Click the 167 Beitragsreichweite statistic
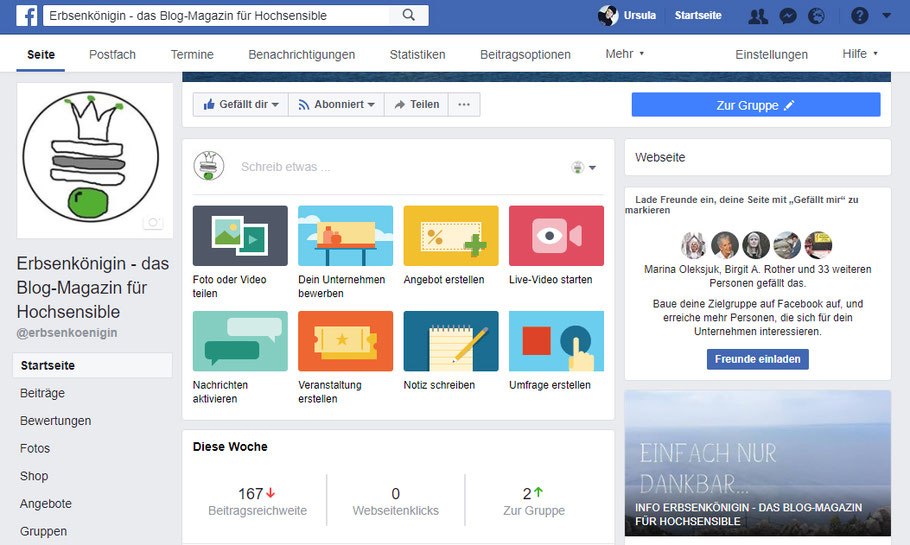The image size is (910, 545). (257, 501)
